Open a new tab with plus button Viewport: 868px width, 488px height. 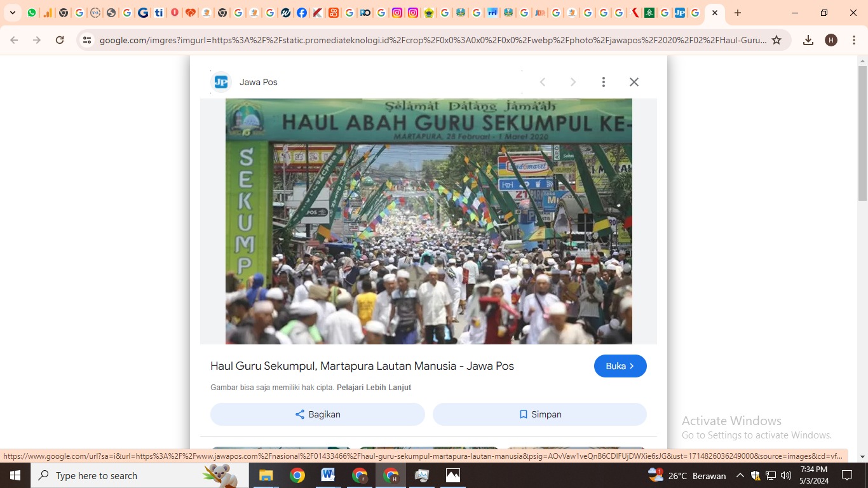point(737,13)
